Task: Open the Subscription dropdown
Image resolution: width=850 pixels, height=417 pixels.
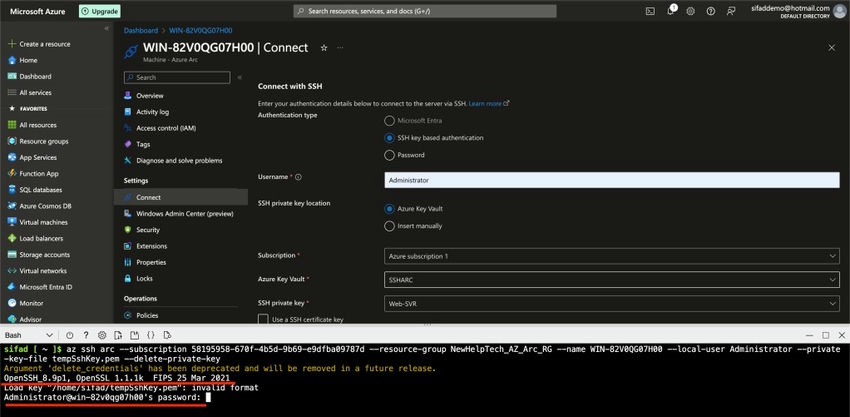Action: [612, 256]
